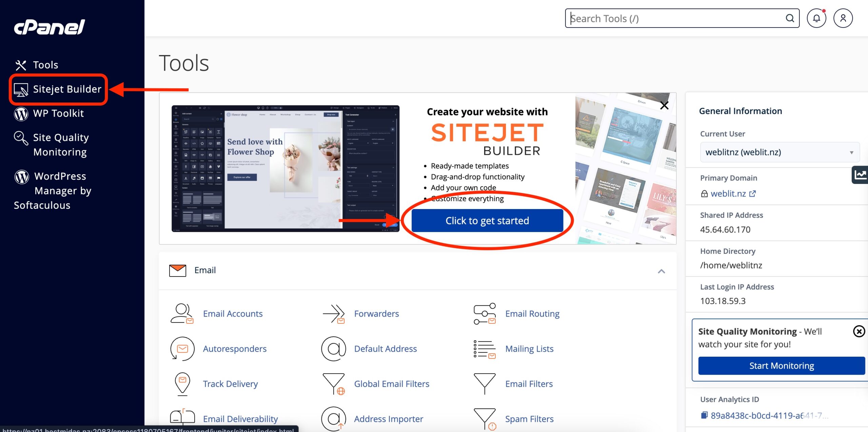Image resolution: width=868 pixels, height=432 pixels.
Task: Click the Email Filters funnel icon
Action: click(485, 383)
